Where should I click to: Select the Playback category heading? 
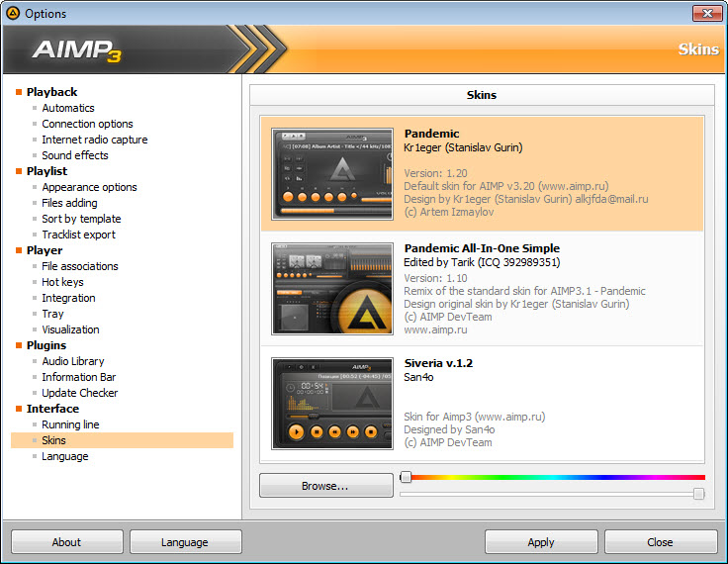(x=51, y=92)
